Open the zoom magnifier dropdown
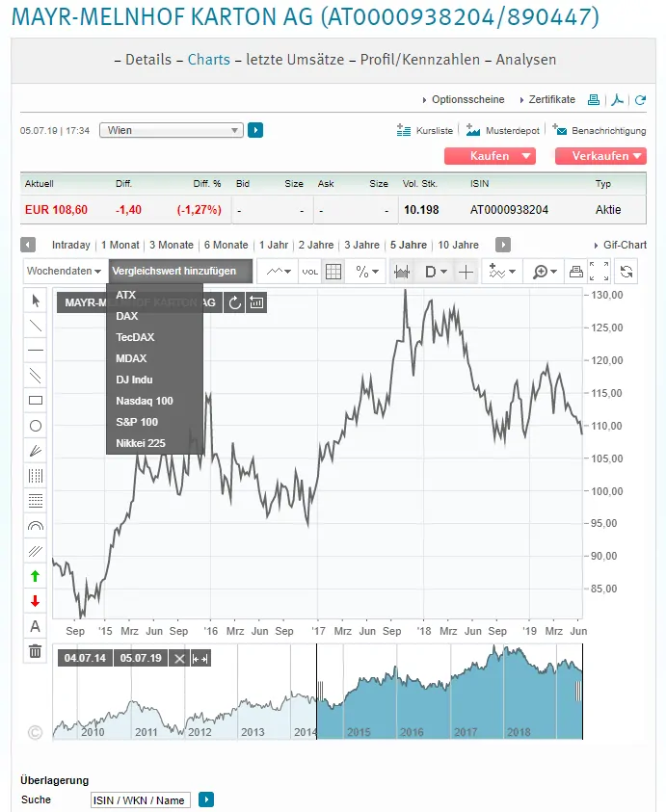666x812 pixels. pos(545,272)
